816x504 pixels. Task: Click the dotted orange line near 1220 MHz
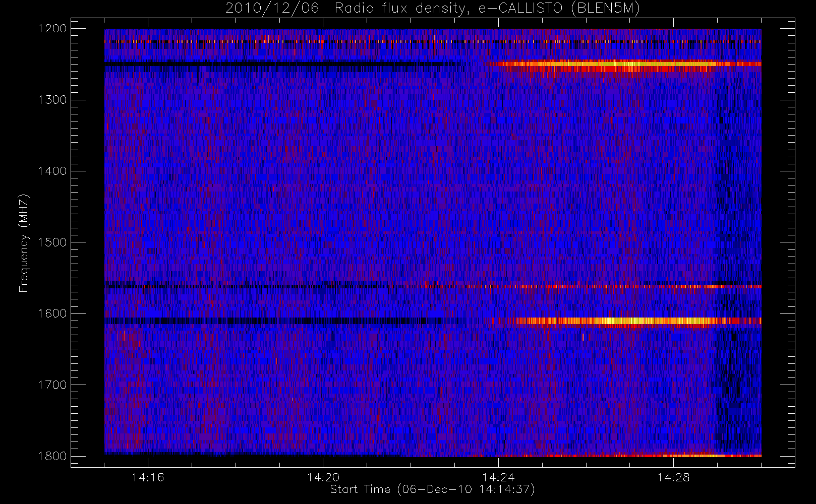tap(433, 42)
